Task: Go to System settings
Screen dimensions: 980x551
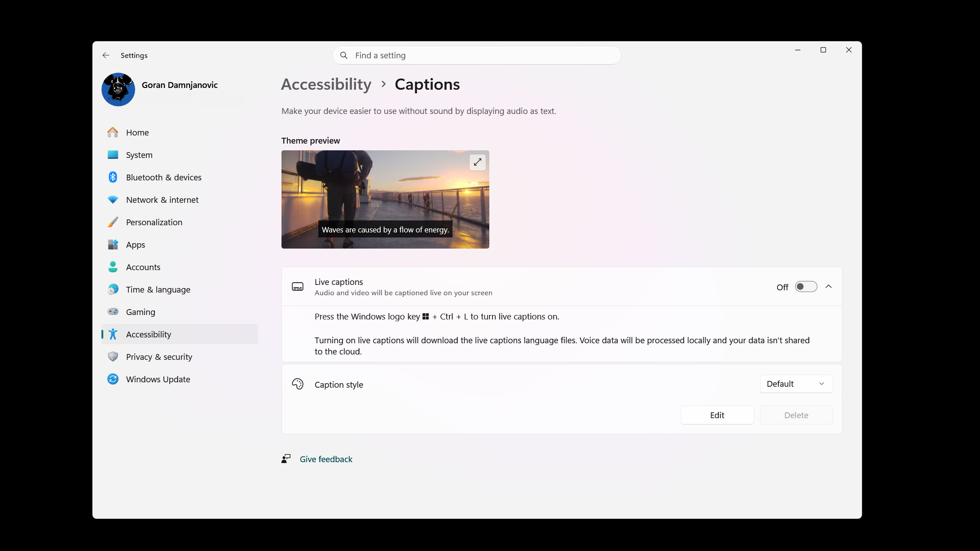Action: click(x=180, y=155)
